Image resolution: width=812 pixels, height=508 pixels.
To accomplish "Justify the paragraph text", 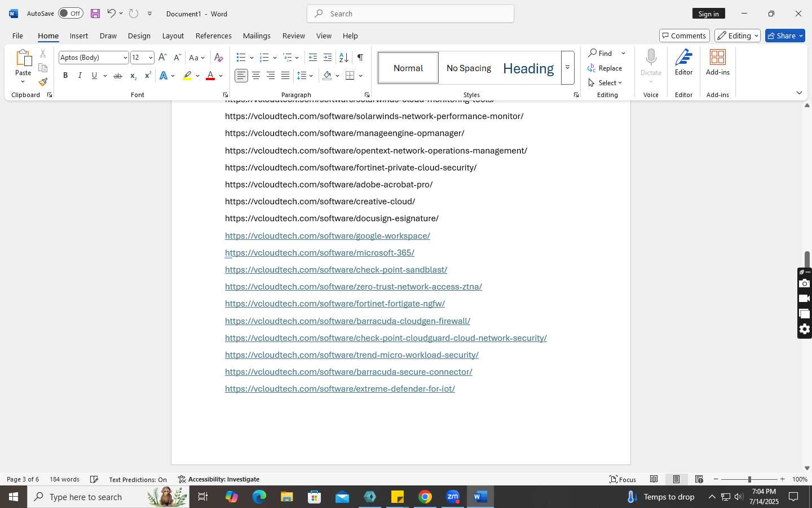I will point(285,76).
